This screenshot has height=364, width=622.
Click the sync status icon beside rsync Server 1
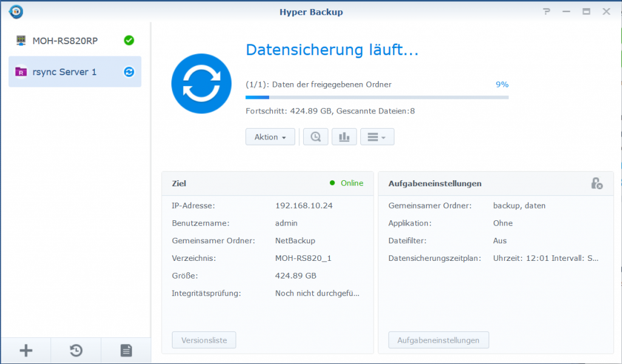coord(128,71)
